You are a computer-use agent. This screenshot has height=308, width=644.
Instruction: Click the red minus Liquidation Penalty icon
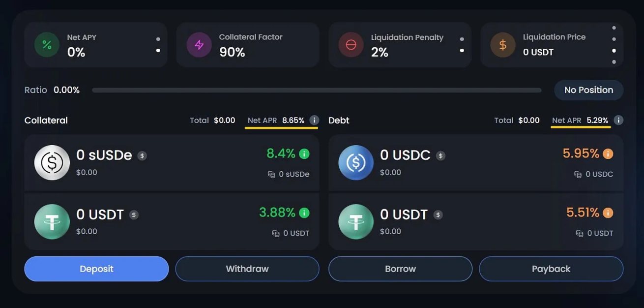coord(351,44)
